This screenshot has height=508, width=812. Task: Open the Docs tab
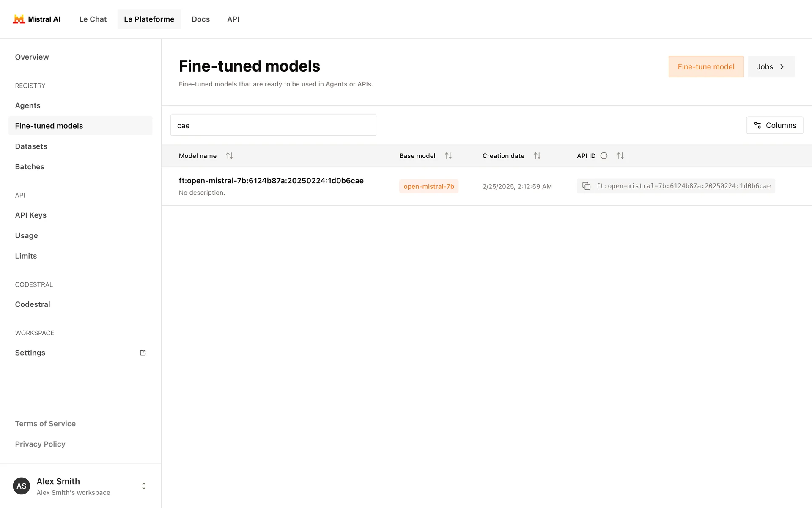200,19
